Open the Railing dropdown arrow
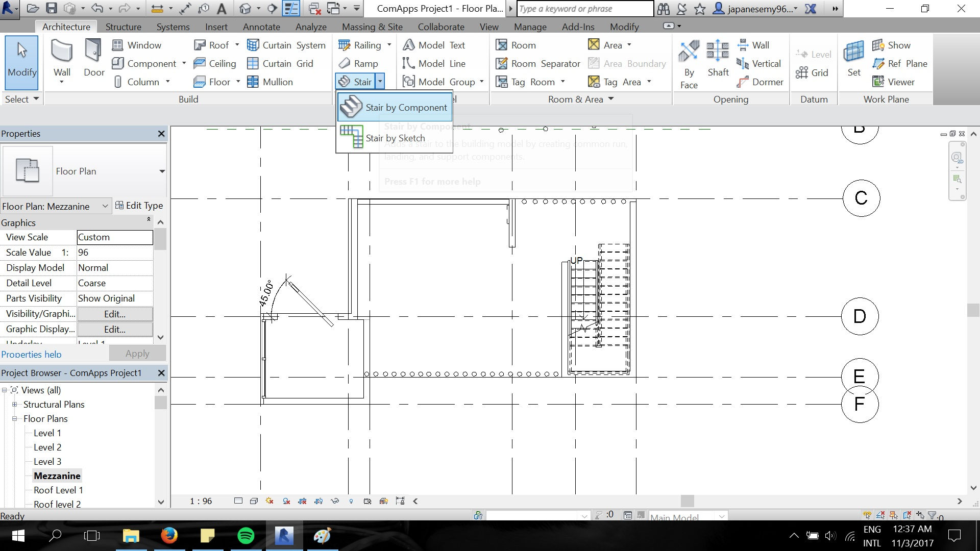 [x=389, y=45]
